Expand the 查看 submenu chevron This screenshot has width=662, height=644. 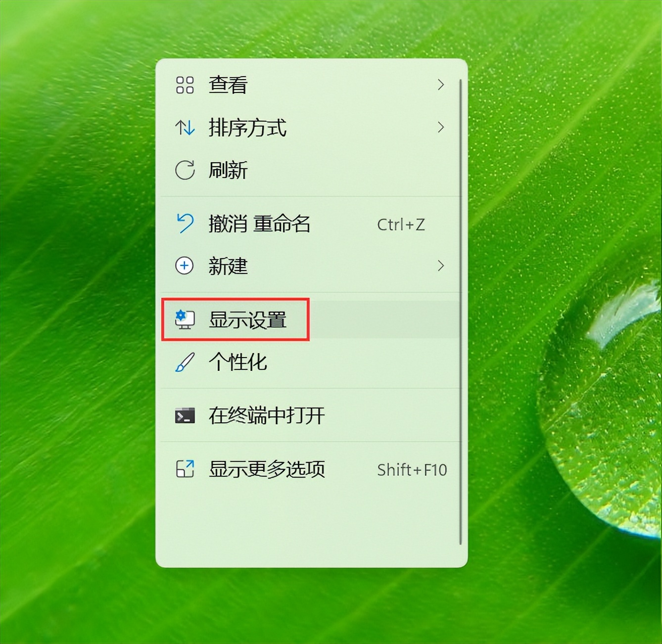pyautogui.click(x=441, y=85)
